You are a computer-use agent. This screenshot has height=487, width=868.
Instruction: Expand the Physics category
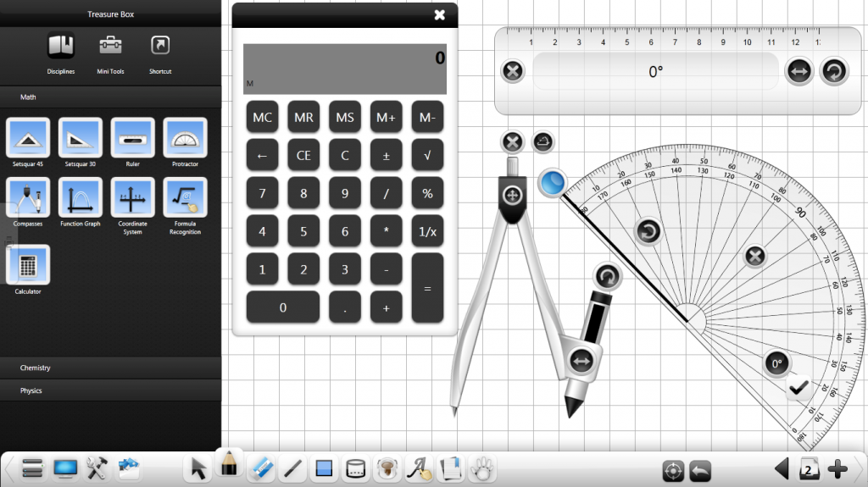(111, 390)
